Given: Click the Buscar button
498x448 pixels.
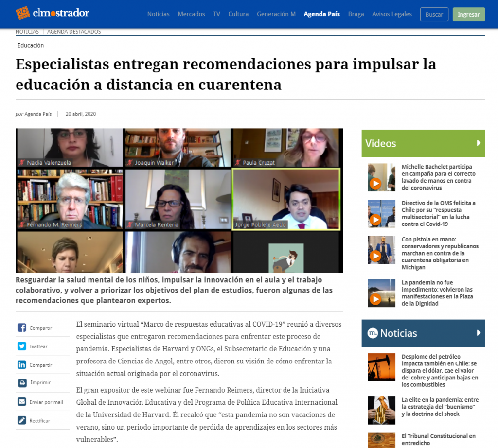Looking at the screenshot, I should (x=434, y=14).
